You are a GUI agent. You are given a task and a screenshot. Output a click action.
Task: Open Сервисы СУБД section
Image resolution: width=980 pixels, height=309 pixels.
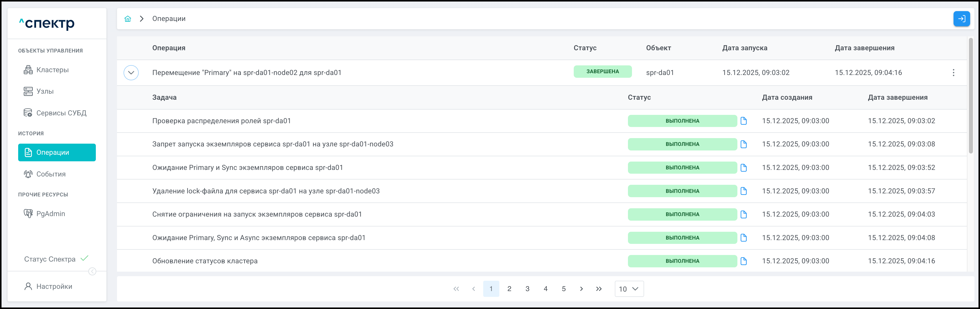[x=61, y=113]
